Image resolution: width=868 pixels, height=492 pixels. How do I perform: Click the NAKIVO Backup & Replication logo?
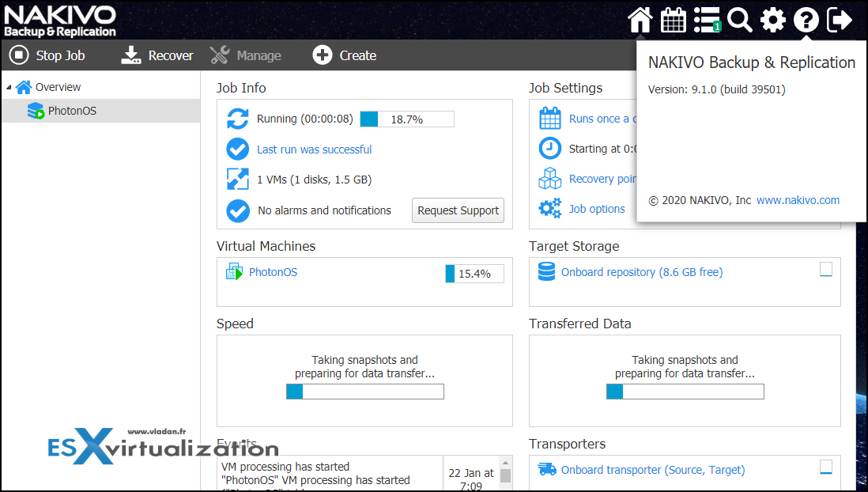coord(60,21)
